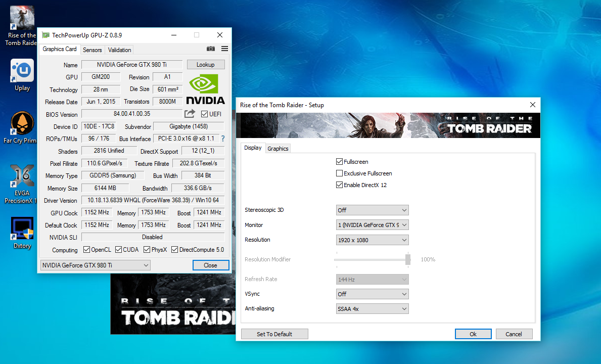The image size is (601, 364).
Task: Open the Anti-aliasing dropdown
Action: (x=372, y=309)
